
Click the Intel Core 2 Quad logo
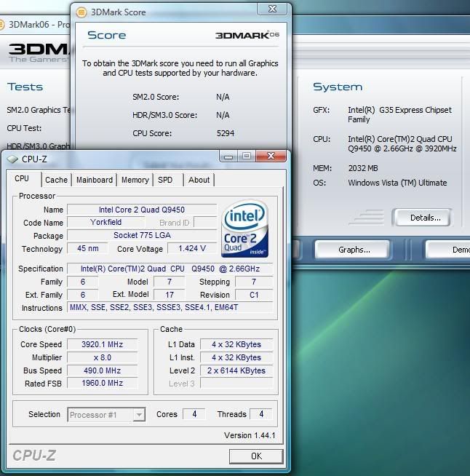pos(244,229)
